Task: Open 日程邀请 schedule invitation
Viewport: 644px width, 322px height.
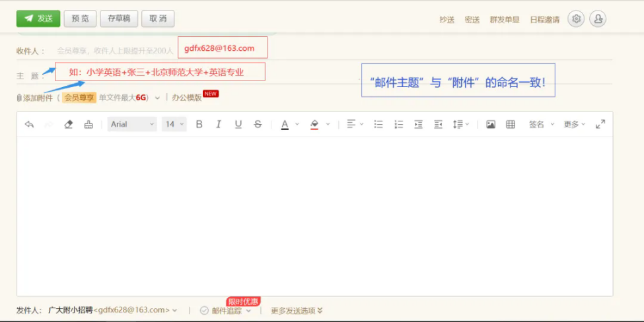Action: (545, 20)
